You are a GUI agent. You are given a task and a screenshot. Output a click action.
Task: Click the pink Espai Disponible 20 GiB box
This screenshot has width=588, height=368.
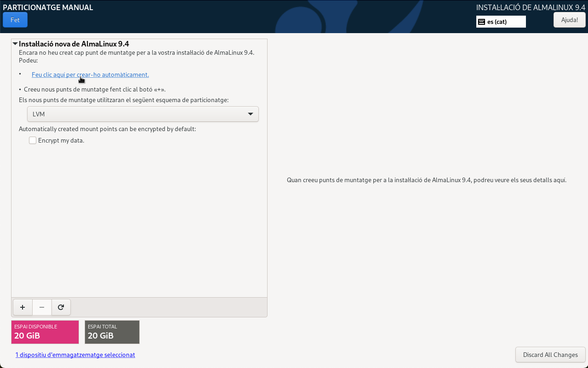(x=45, y=332)
